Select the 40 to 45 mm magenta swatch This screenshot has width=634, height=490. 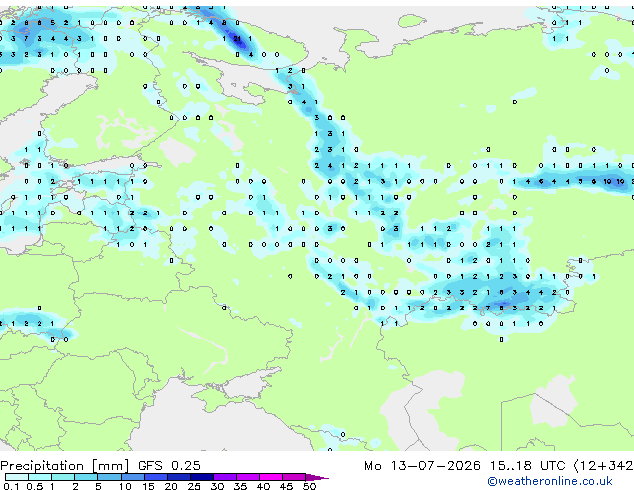(271, 477)
